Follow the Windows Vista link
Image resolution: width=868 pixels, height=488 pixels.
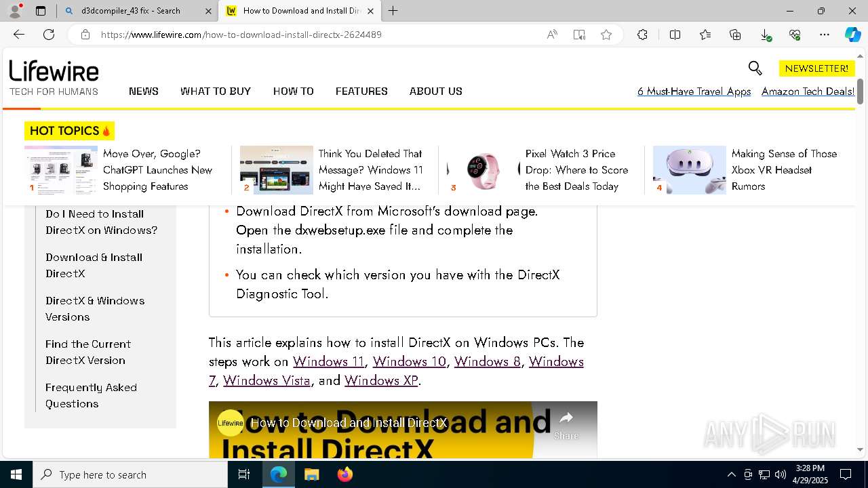[x=267, y=381]
